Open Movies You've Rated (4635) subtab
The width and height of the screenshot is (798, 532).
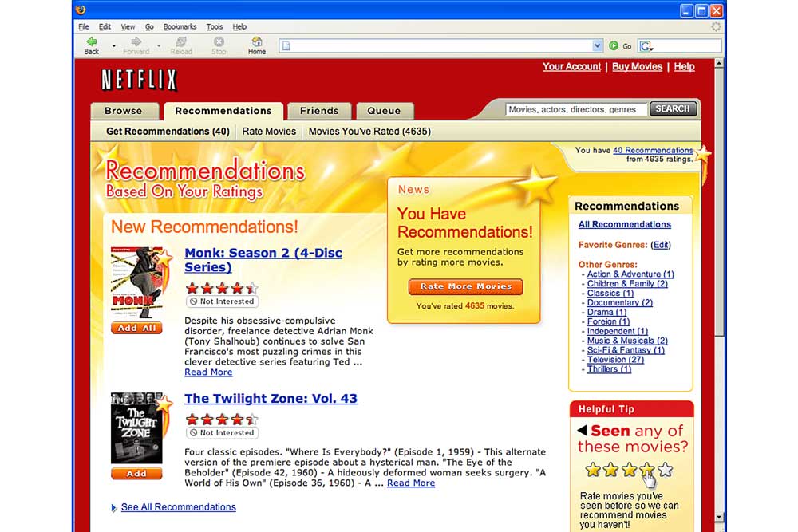click(x=370, y=132)
